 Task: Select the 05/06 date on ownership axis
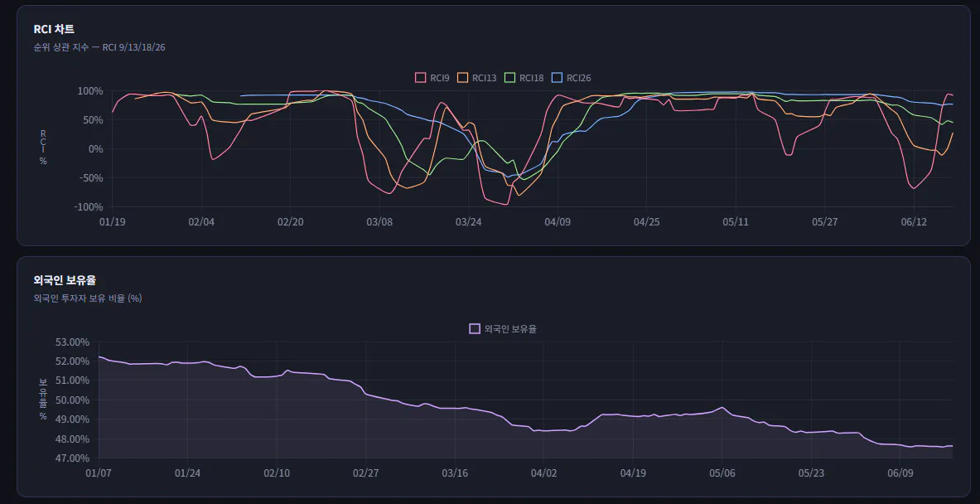(x=722, y=473)
